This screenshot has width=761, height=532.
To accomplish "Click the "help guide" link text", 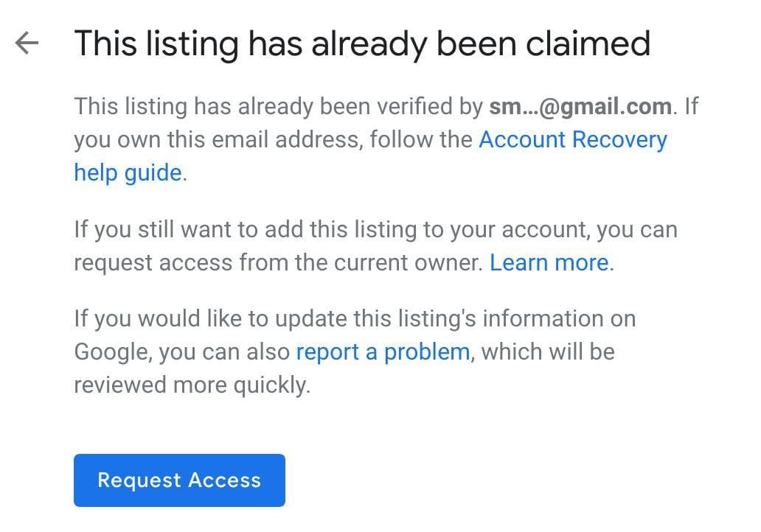I will point(128,173).
